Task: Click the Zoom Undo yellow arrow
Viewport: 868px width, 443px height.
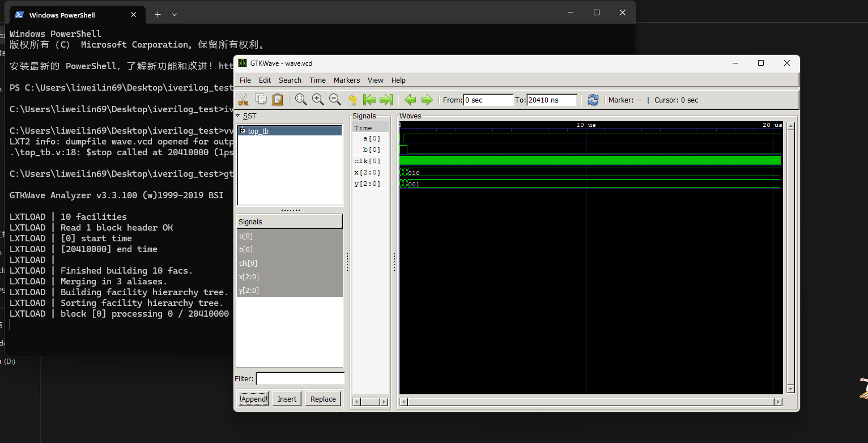Action: pyautogui.click(x=352, y=100)
